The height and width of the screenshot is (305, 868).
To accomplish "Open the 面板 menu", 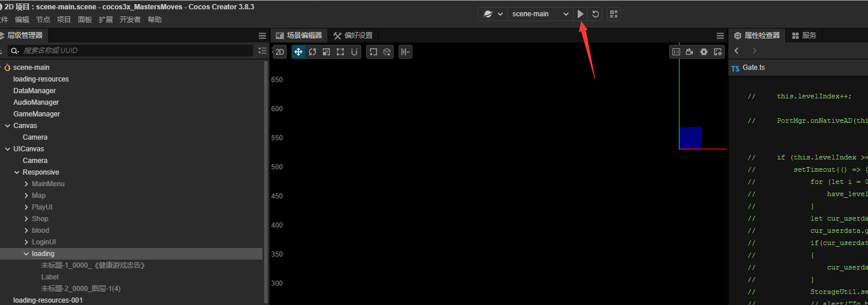I will (85, 20).
